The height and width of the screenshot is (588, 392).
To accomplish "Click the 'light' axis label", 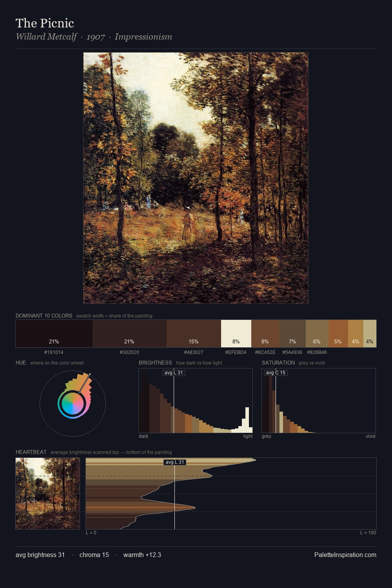I will (248, 436).
